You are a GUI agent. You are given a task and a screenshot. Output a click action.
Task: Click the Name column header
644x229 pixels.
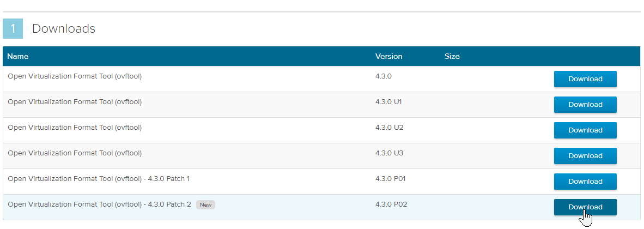[17, 56]
